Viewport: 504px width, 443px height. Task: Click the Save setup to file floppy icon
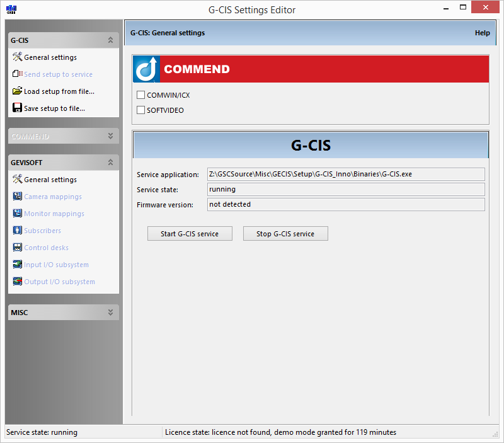point(18,108)
